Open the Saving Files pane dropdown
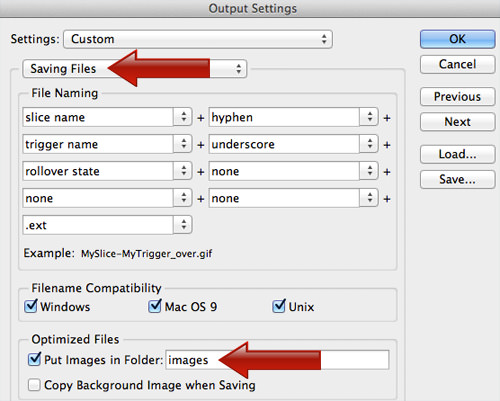 (x=135, y=69)
